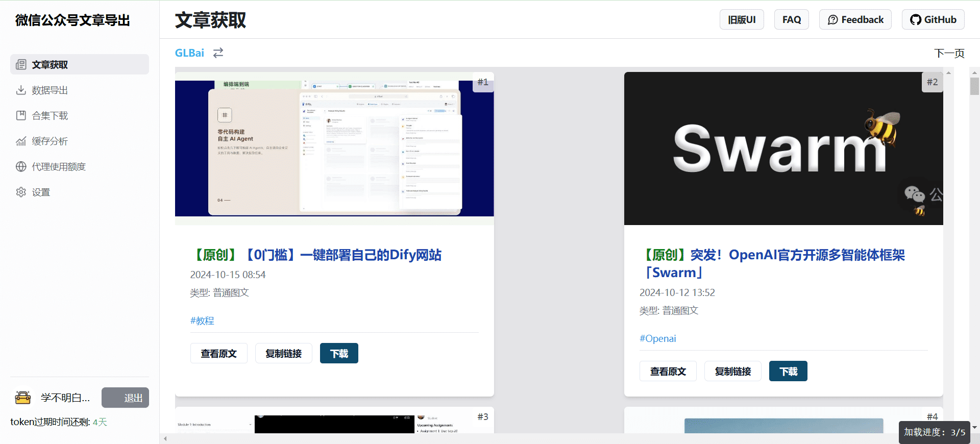Click the horizontal scrollbar left arrow
980x444 pixels.
(165, 438)
